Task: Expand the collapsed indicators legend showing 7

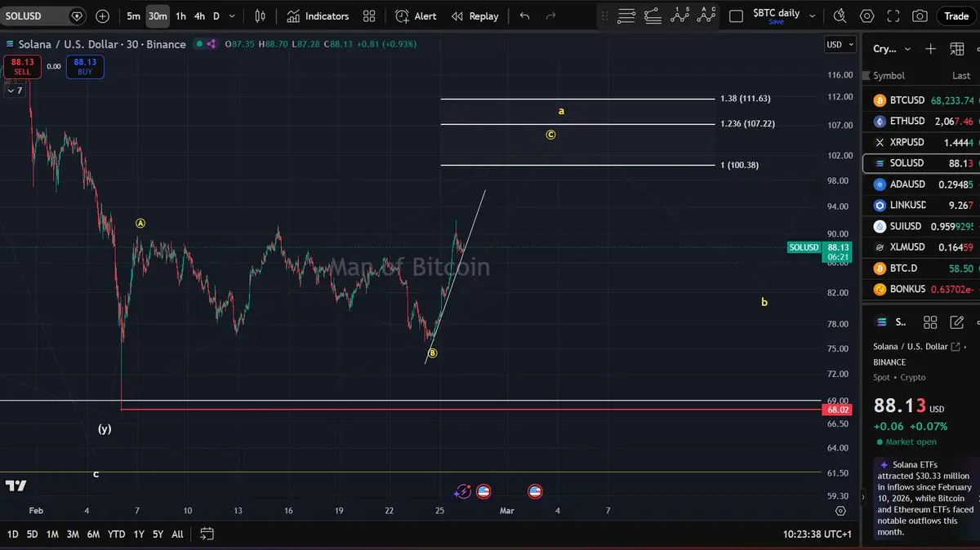Action: click(15, 91)
